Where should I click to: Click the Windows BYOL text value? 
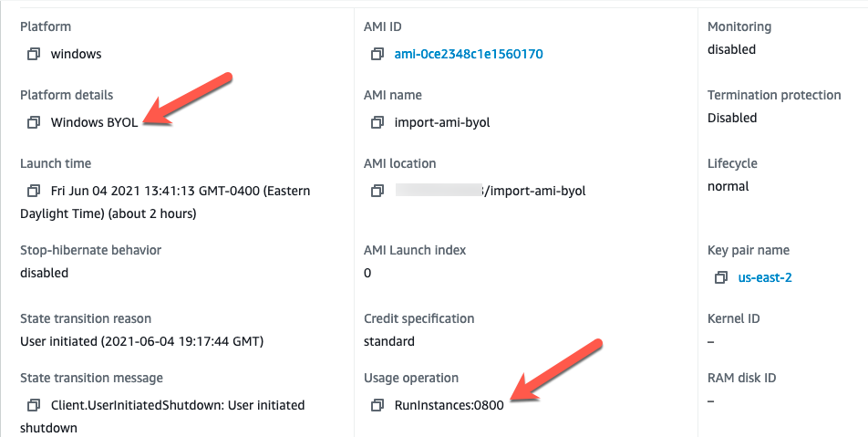point(94,122)
